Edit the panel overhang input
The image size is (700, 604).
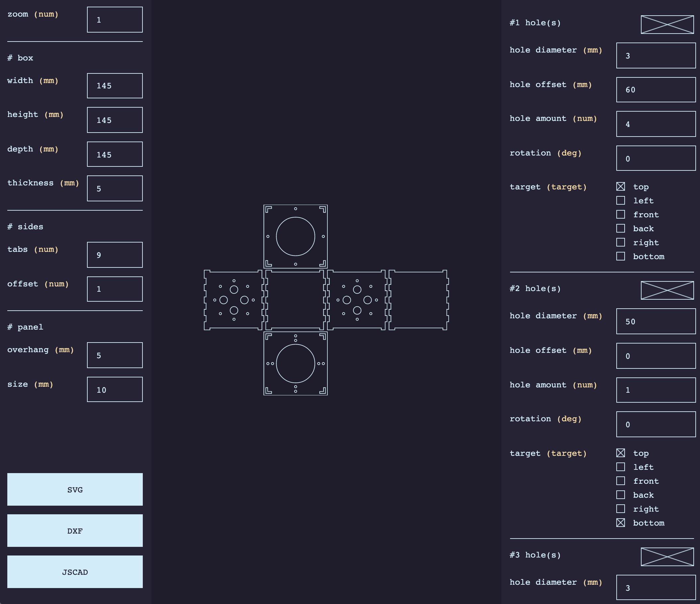pyautogui.click(x=115, y=355)
